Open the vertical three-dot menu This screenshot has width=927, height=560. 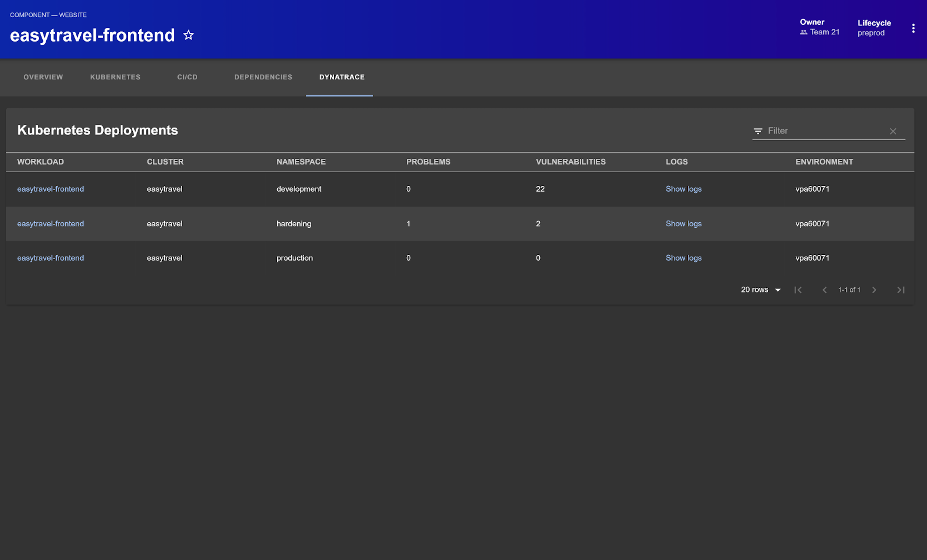(913, 28)
